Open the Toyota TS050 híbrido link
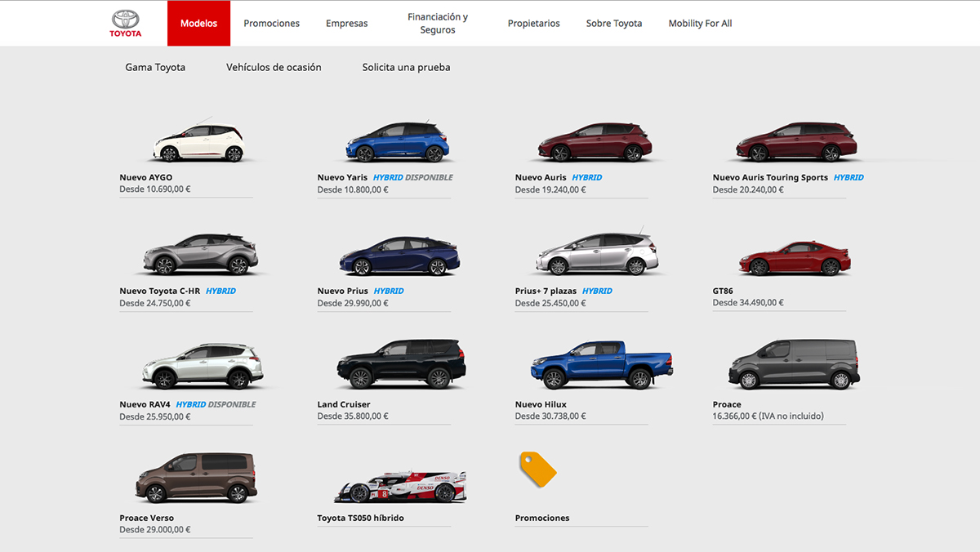This screenshot has width=980, height=552. point(361,518)
